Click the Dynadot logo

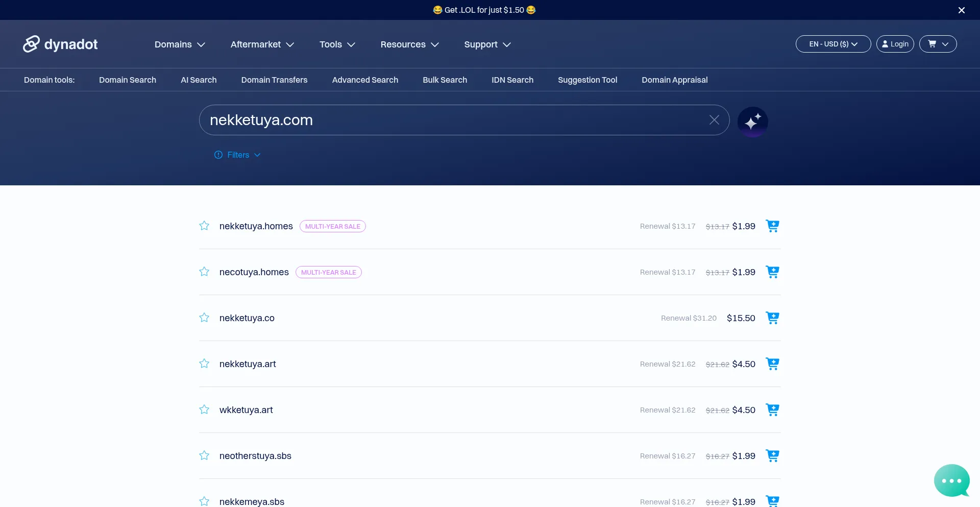pyautogui.click(x=60, y=44)
